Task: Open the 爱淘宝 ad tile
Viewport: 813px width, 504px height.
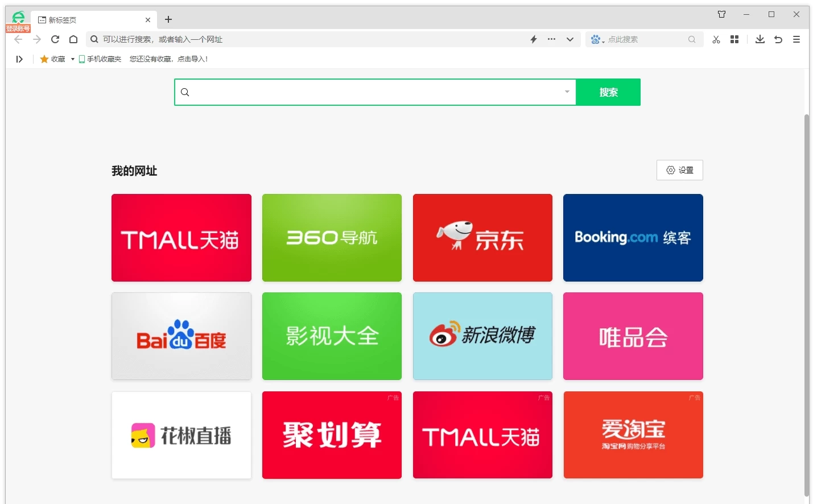Action: pos(633,435)
